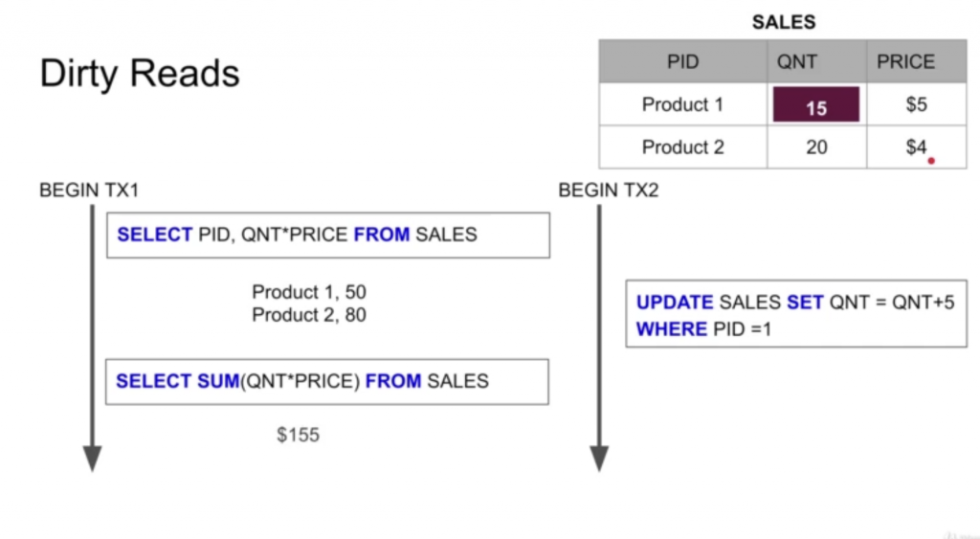The width and height of the screenshot is (980, 539).
Task: Click the BEGIN TX2 label
Action: tap(609, 191)
